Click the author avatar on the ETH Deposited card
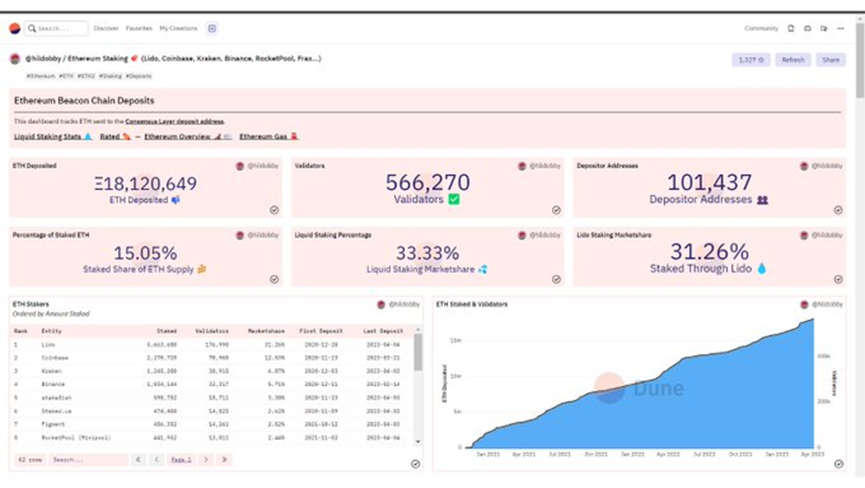 (x=240, y=166)
